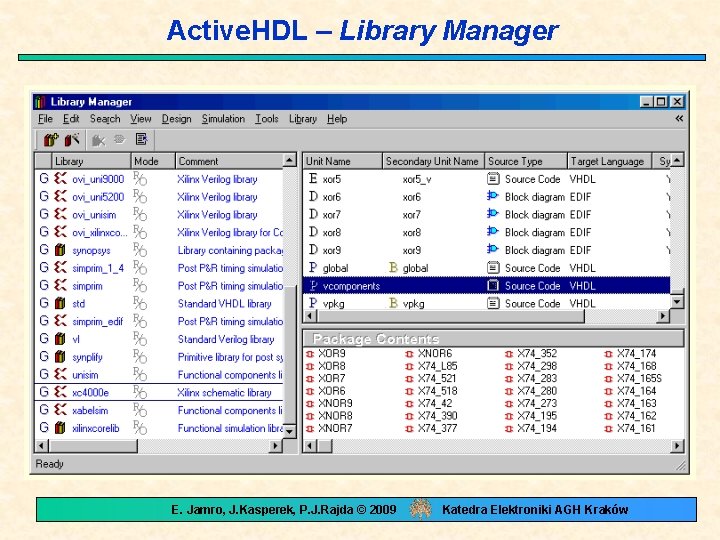The image size is (720, 540).
Task: Sort by the Target Language column header
Action: pyautogui.click(x=610, y=161)
